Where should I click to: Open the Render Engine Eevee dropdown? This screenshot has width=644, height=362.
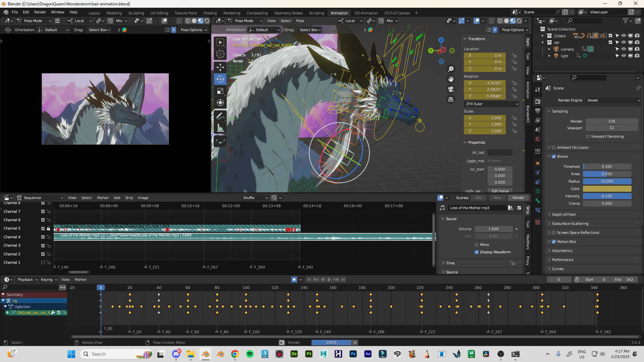pyautogui.click(x=613, y=100)
